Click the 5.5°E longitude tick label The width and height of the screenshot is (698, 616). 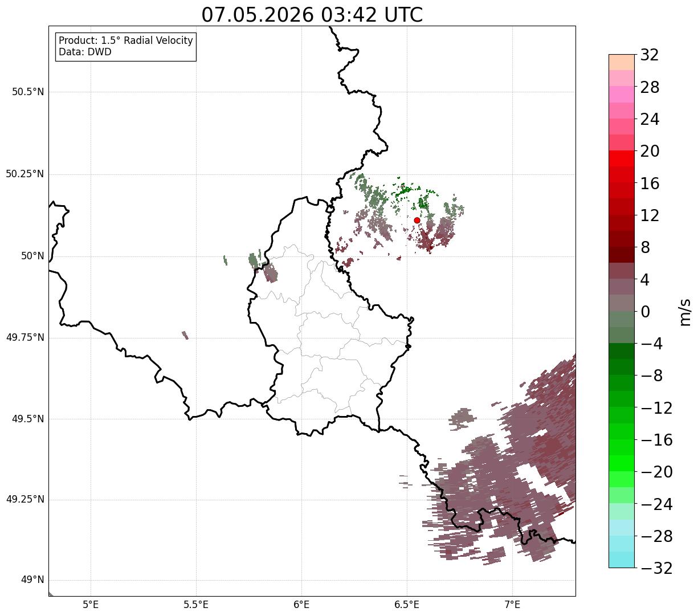[x=196, y=604]
